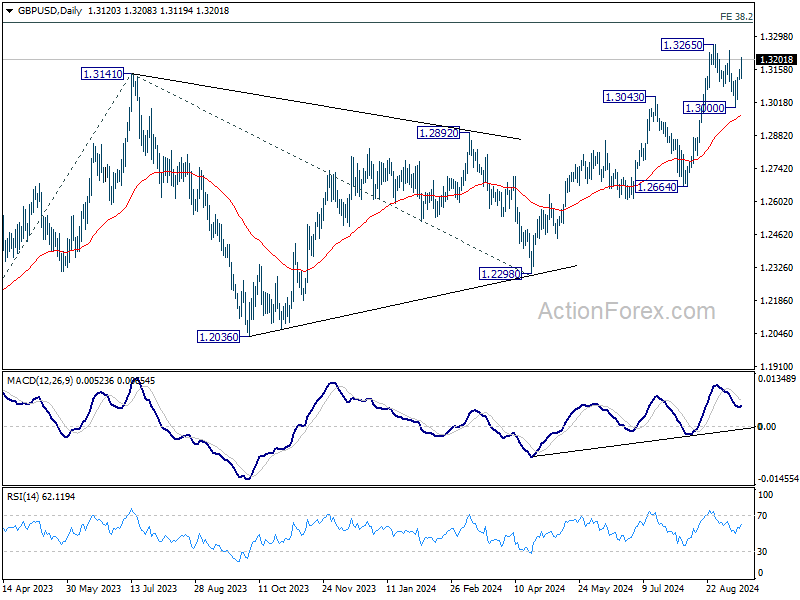The image size is (800, 600).
Task: Select the 1.32650 price label
Action: pos(682,45)
